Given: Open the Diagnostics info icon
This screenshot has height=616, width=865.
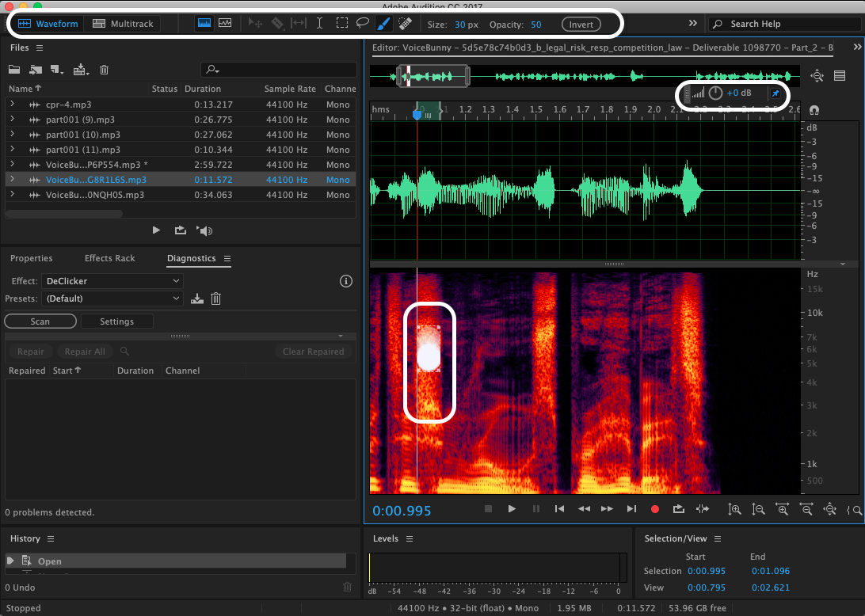Looking at the screenshot, I should 345,281.
